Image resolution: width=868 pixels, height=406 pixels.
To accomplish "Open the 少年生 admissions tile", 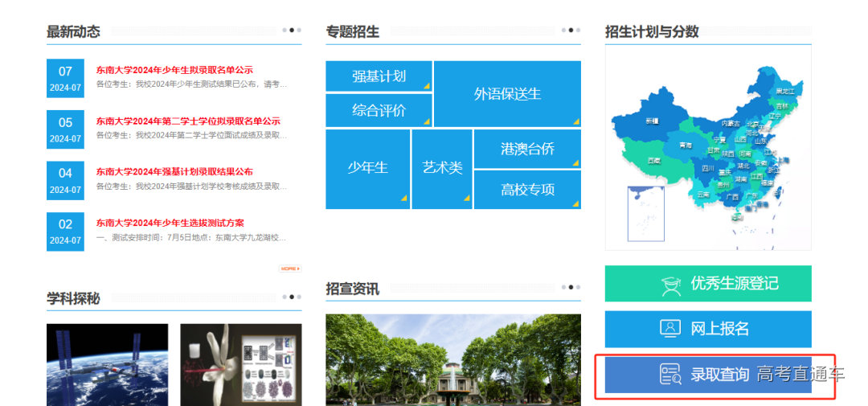I will click(x=367, y=168).
